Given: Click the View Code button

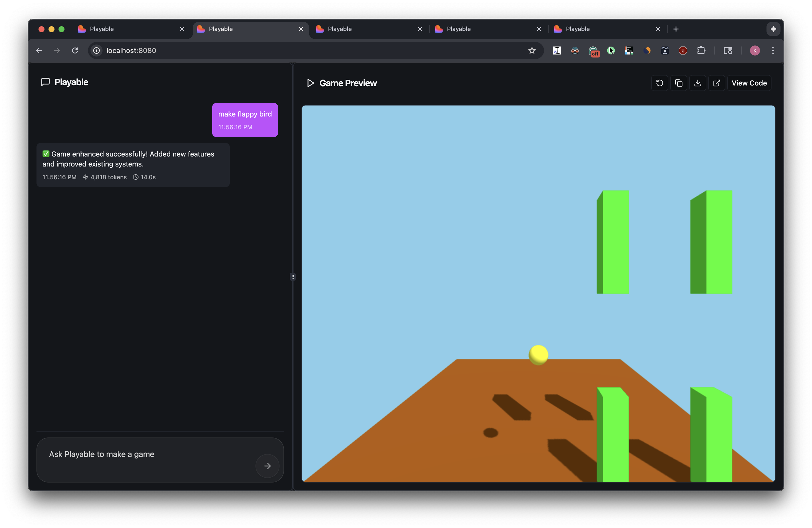Looking at the screenshot, I should coord(749,83).
